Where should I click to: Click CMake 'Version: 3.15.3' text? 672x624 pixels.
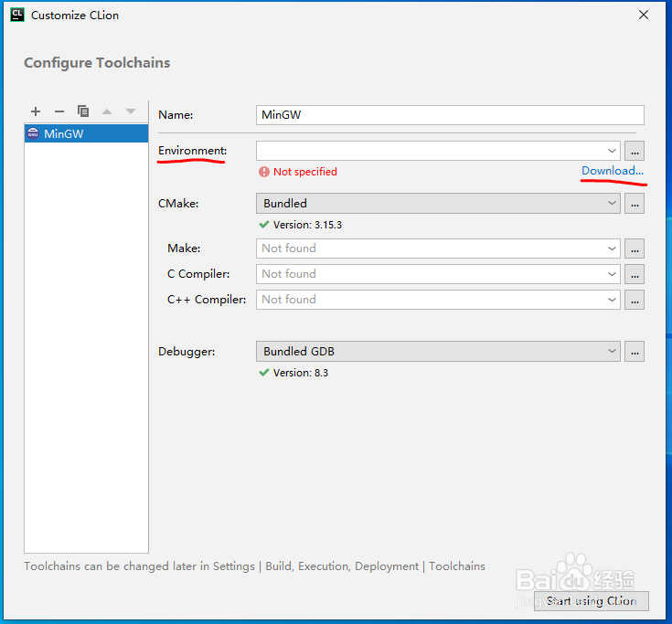point(307,225)
